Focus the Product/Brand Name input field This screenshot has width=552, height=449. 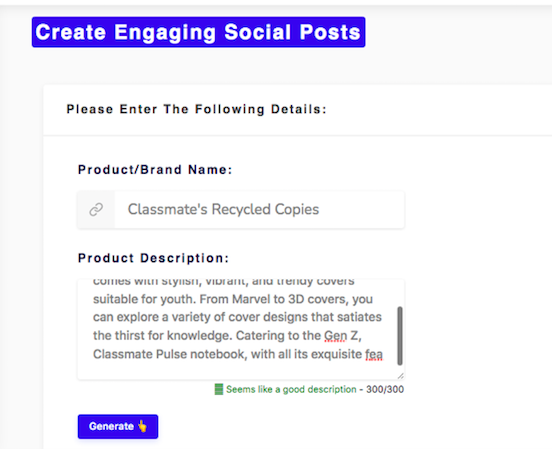pos(259,210)
